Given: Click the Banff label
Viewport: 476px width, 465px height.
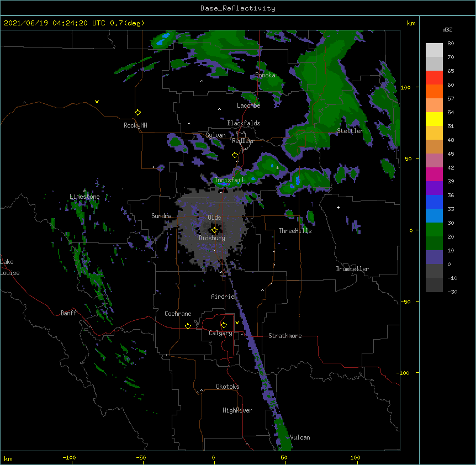Looking at the screenshot, I should tap(68, 313).
